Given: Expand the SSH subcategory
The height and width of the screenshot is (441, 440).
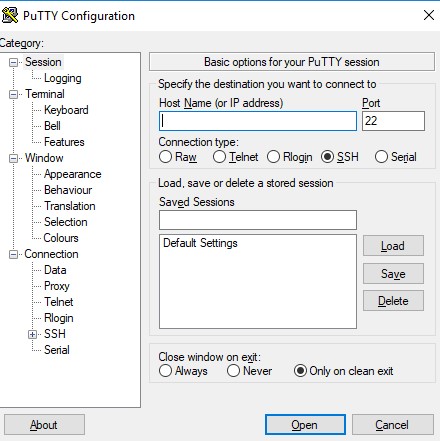Looking at the screenshot, I should pos(32,334).
